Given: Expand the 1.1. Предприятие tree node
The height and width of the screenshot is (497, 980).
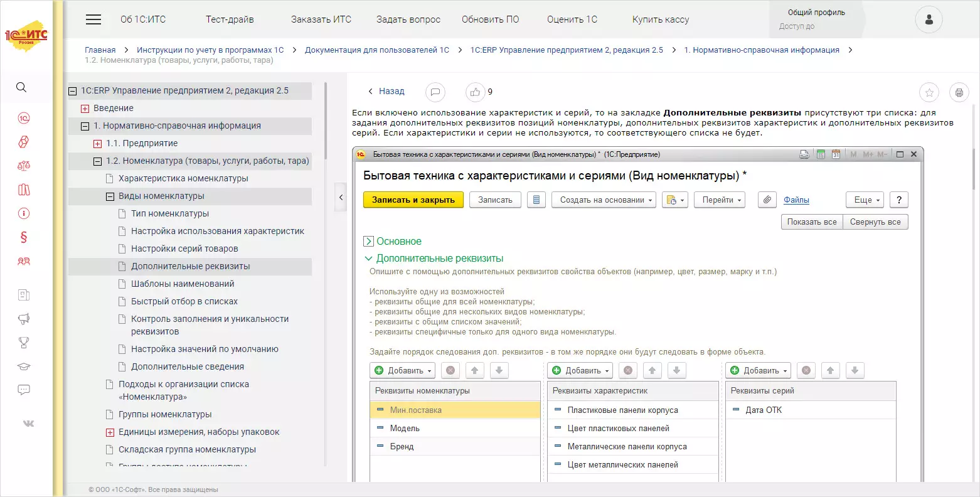Looking at the screenshot, I should pyautogui.click(x=97, y=144).
